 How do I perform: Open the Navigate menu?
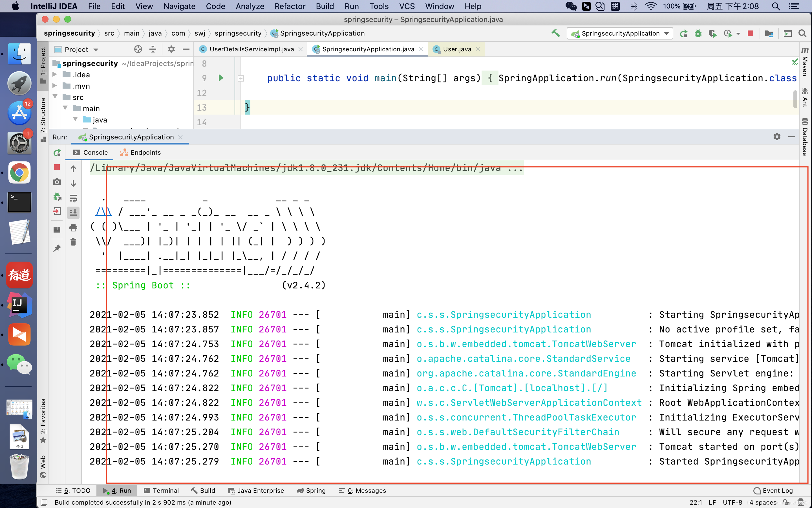[x=179, y=6]
